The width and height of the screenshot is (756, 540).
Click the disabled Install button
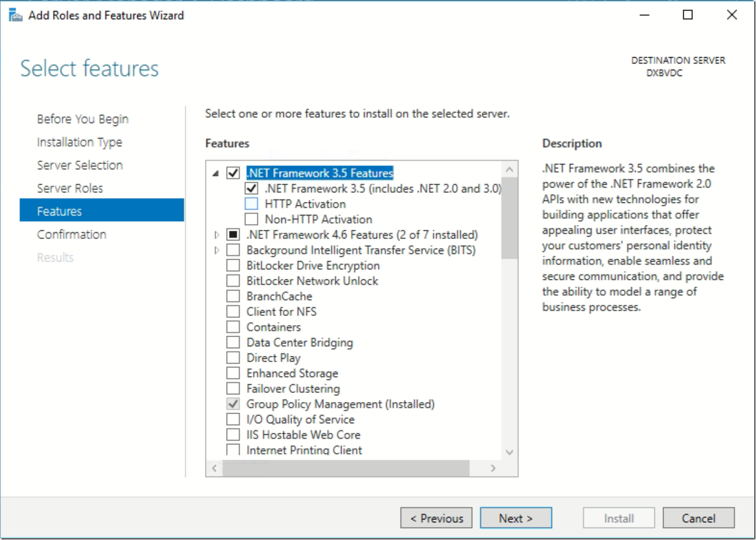[619, 518]
